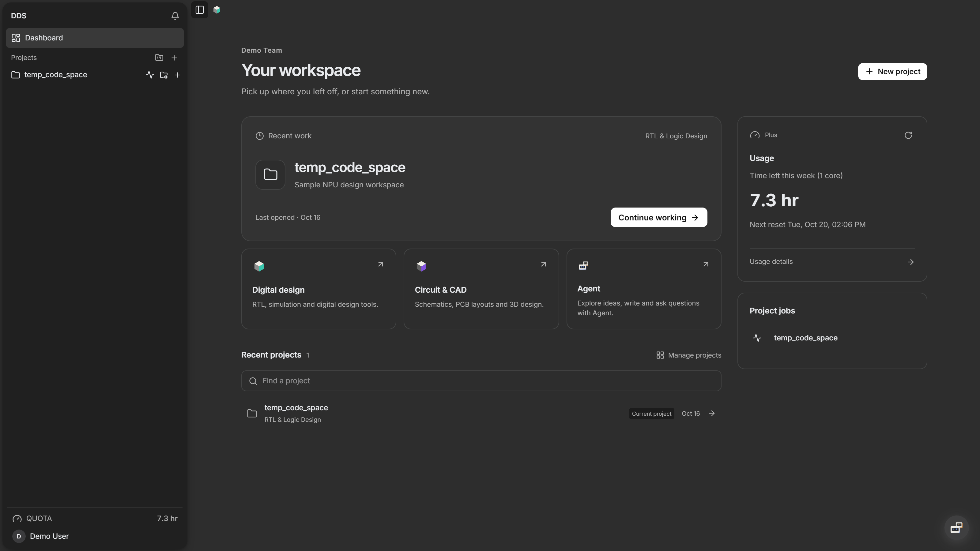Click the Last opened Oct 16 text
This screenshot has width=980, height=551.
[288, 218]
